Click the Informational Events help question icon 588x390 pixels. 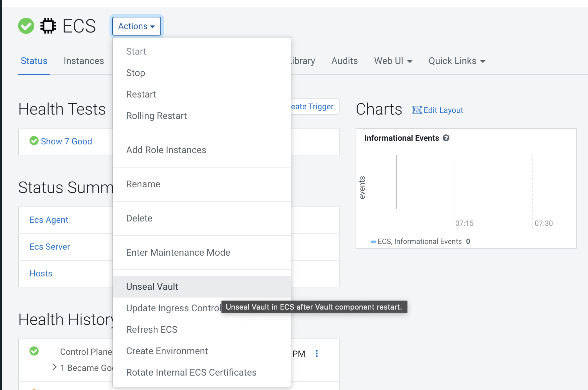click(x=446, y=138)
